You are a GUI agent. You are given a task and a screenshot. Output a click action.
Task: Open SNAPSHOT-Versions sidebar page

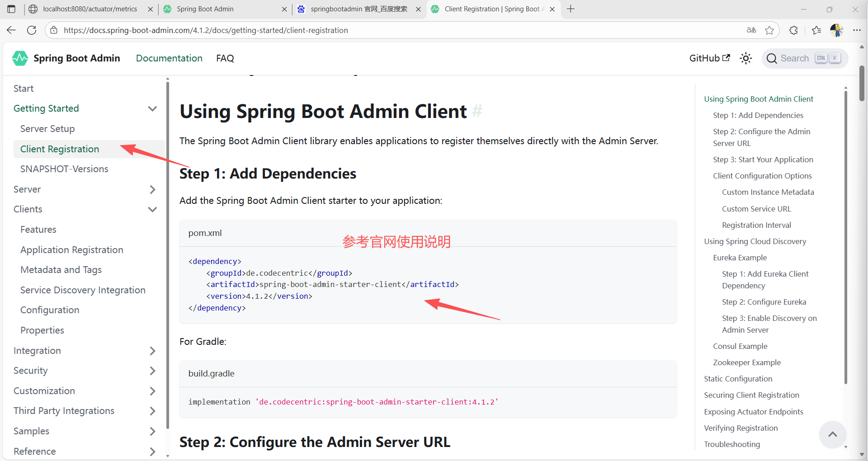pos(64,169)
